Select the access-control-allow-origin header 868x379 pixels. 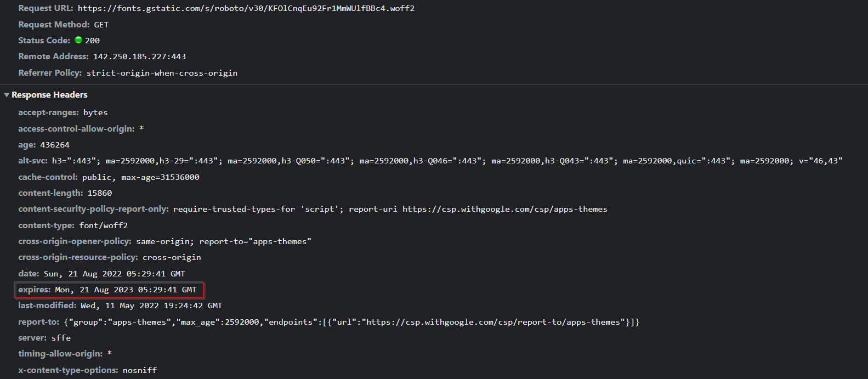pos(76,129)
